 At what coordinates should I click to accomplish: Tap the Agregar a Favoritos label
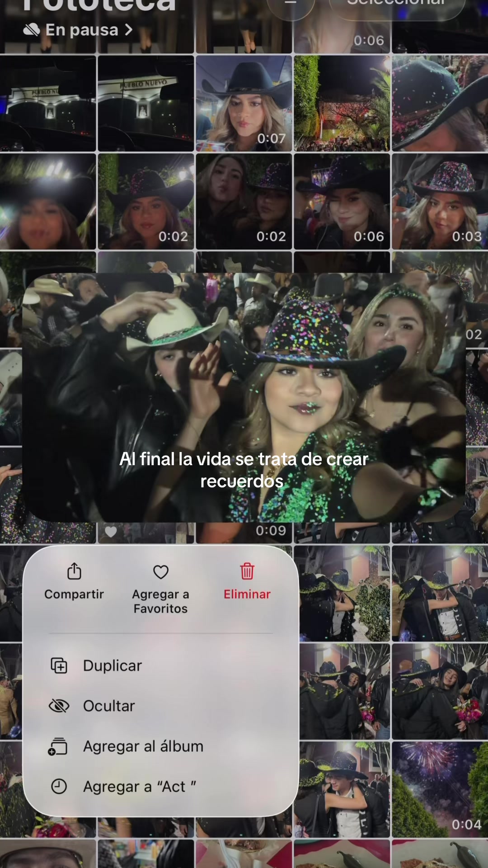tap(160, 601)
